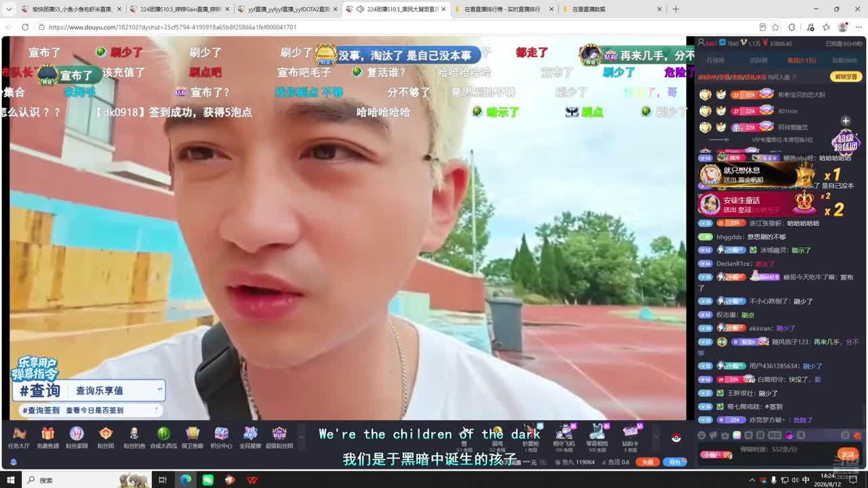Expand the activity bar arrow beside 超级粉丝团
868x488 pixels.
tap(301, 436)
